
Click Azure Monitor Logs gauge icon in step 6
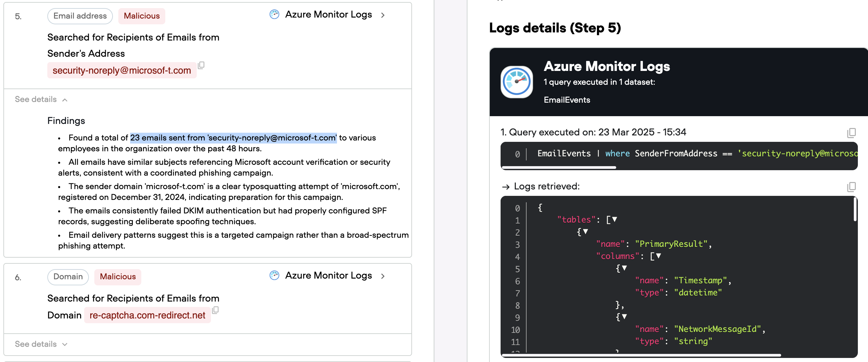click(274, 275)
